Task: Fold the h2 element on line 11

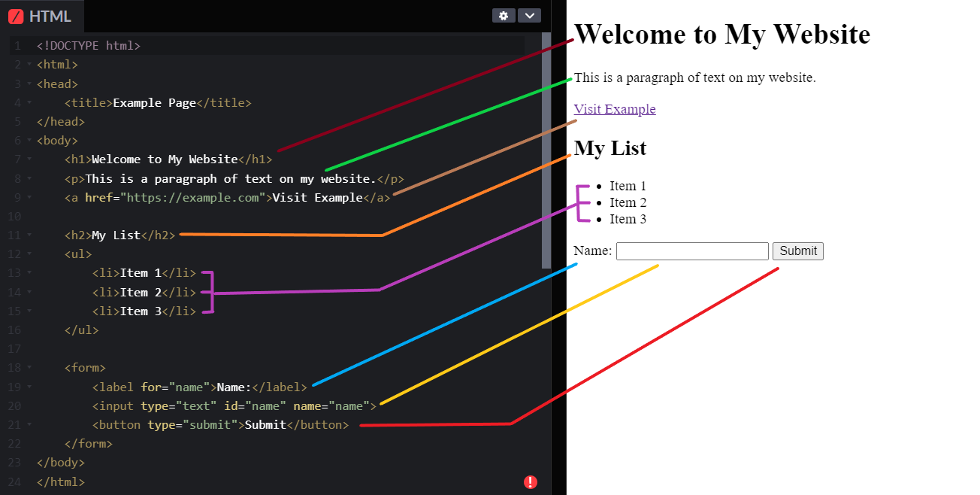Action: point(29,235)
